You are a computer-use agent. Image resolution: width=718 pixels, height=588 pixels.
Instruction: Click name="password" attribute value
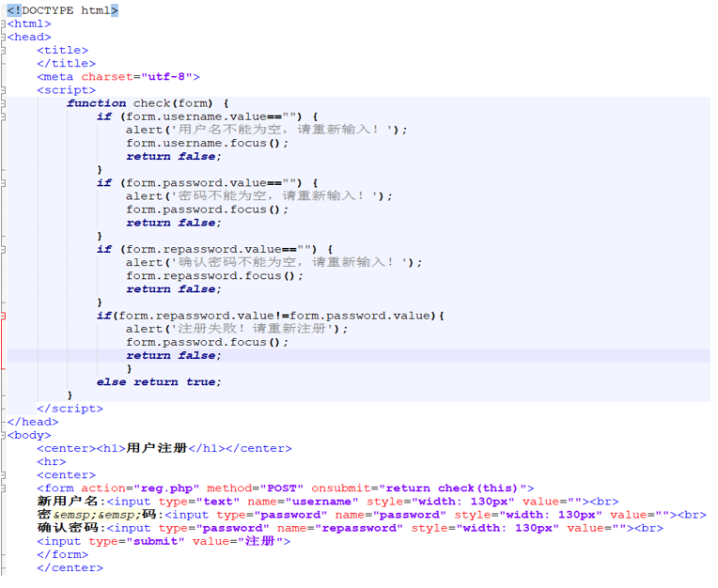coord(391,515)
